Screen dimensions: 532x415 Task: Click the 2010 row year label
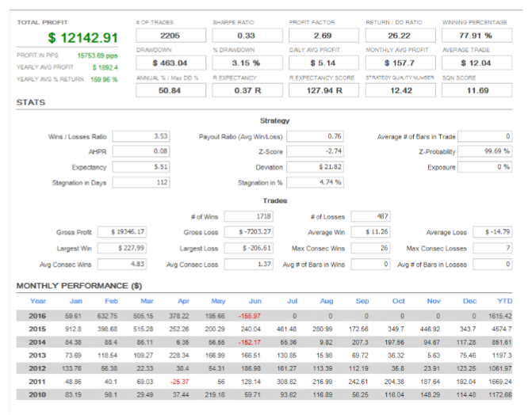pyautogui.click(x=38, y=394)
